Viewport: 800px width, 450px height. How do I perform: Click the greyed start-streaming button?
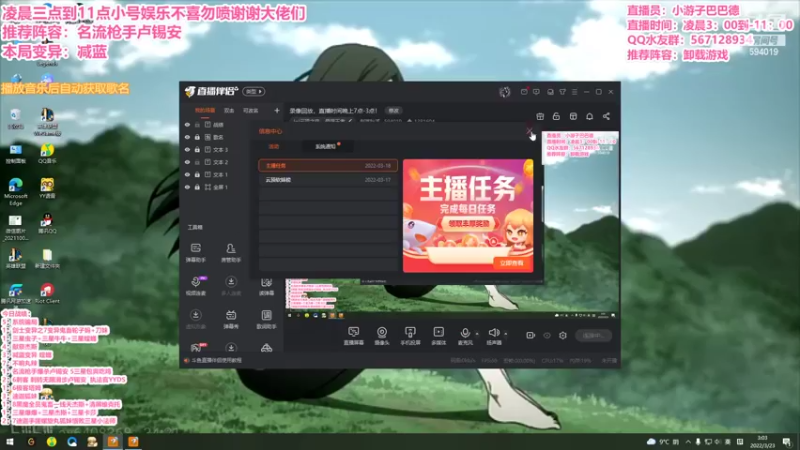(x=593, y=335)
